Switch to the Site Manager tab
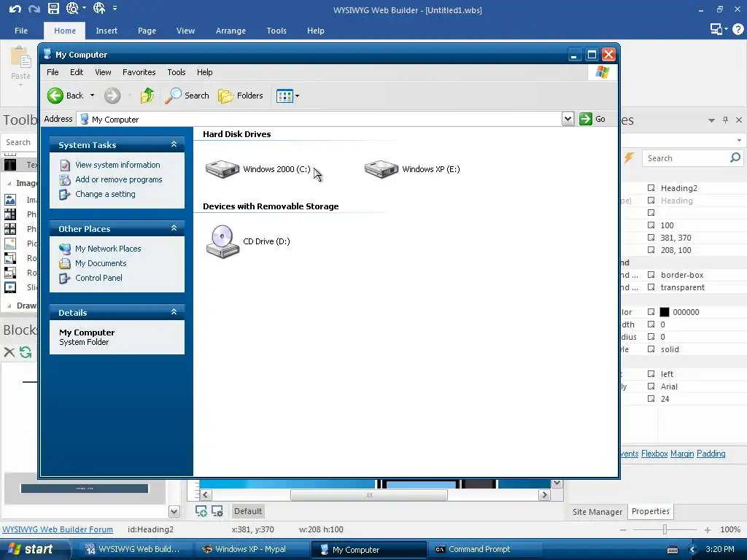747x560 pixels. [x=597, y=512]
